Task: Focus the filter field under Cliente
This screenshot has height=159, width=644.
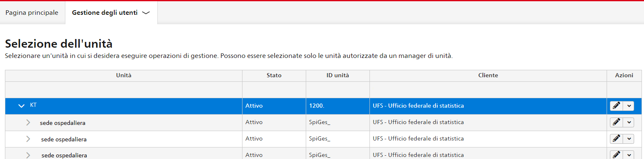Action: (x=488, y=90)
